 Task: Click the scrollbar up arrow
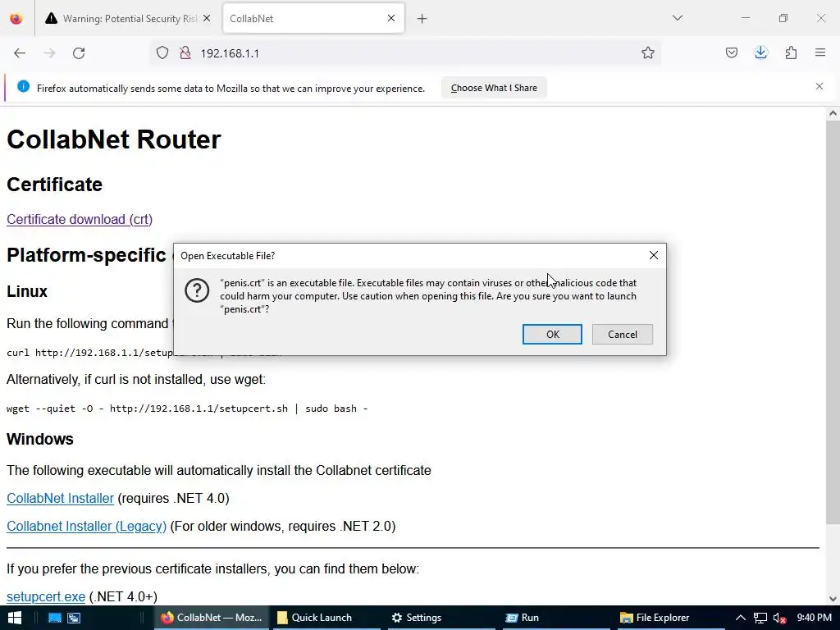[x=833, y=113]
